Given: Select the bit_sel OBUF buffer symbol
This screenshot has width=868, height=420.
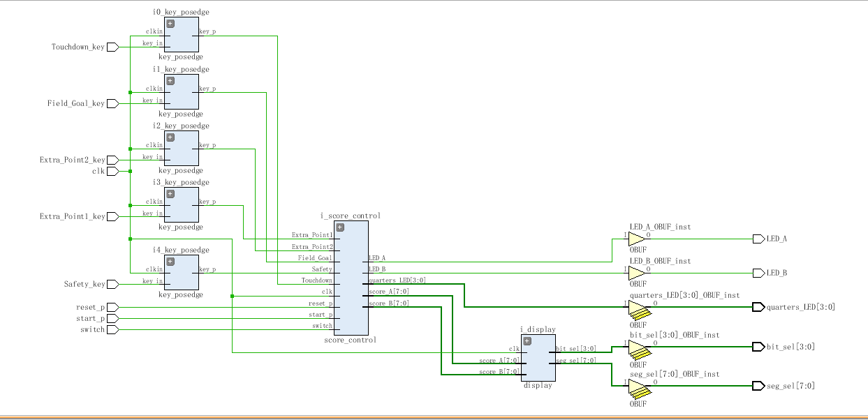Looking at the screenshot, I should point(639,350).
